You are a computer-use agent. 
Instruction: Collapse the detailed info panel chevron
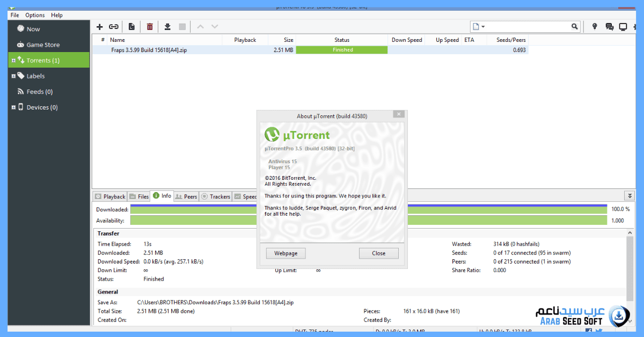pos(629,195)
